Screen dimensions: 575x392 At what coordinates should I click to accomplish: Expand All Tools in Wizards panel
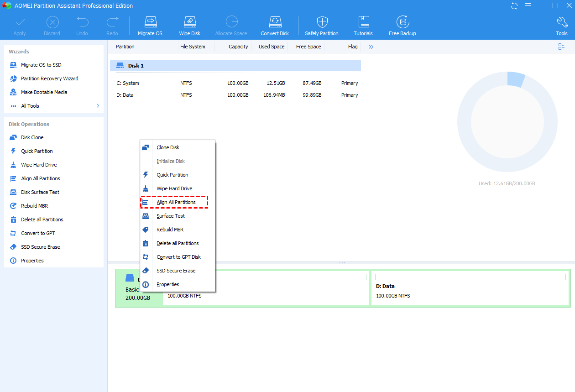(x=54, y=106)
